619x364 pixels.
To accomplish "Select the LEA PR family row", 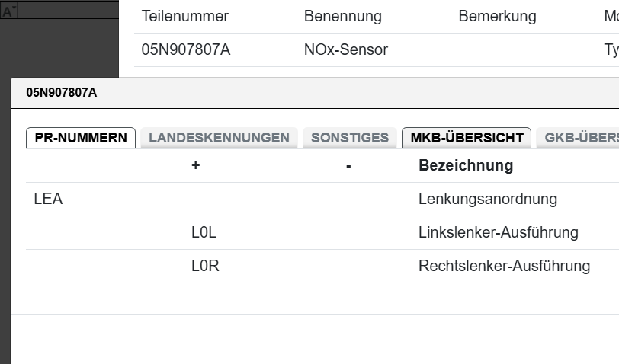I will [x=49, y=200].
